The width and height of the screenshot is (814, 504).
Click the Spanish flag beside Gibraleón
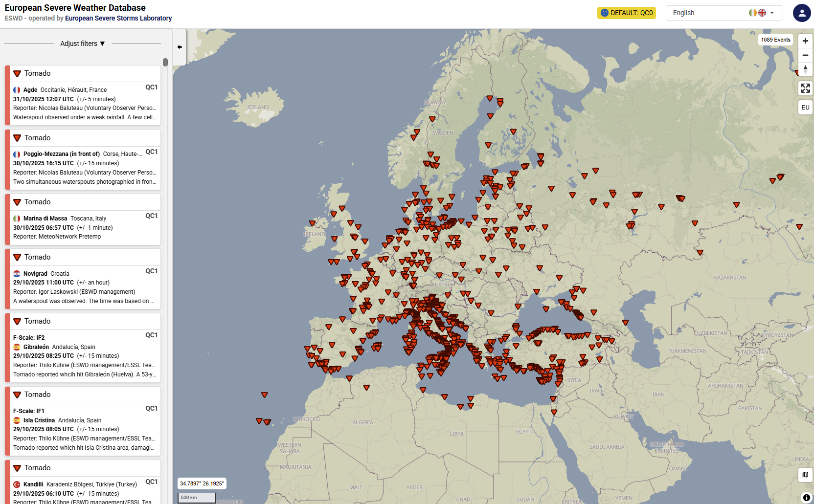(x=17, y=347)
